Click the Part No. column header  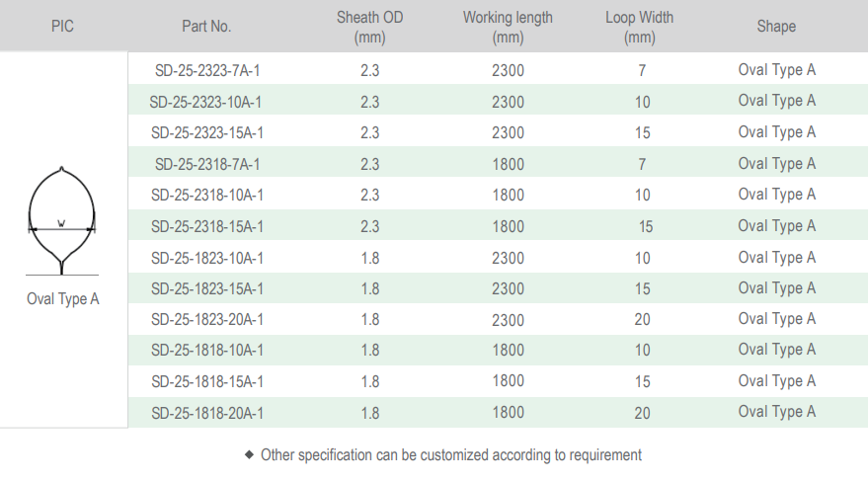click(x=206, y=27)
